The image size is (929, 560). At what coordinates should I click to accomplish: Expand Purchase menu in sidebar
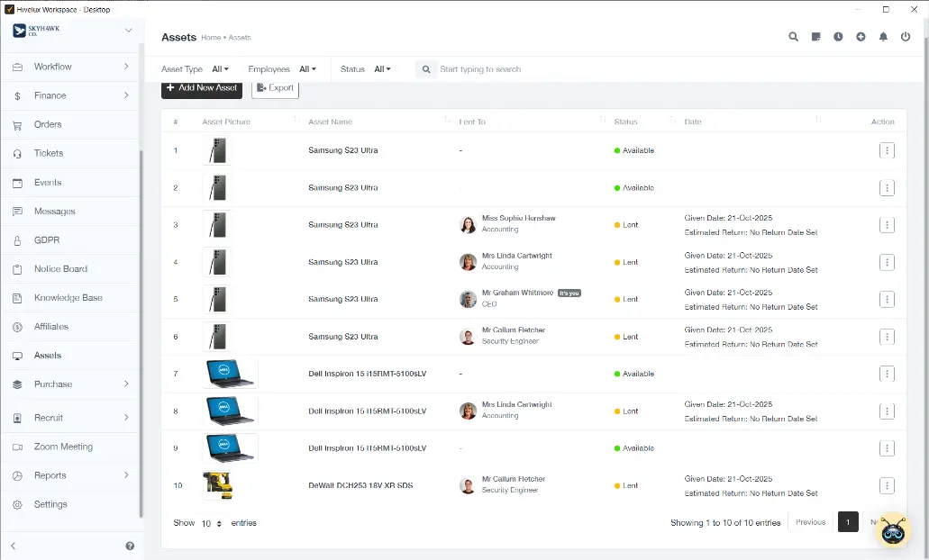point(70,384)
